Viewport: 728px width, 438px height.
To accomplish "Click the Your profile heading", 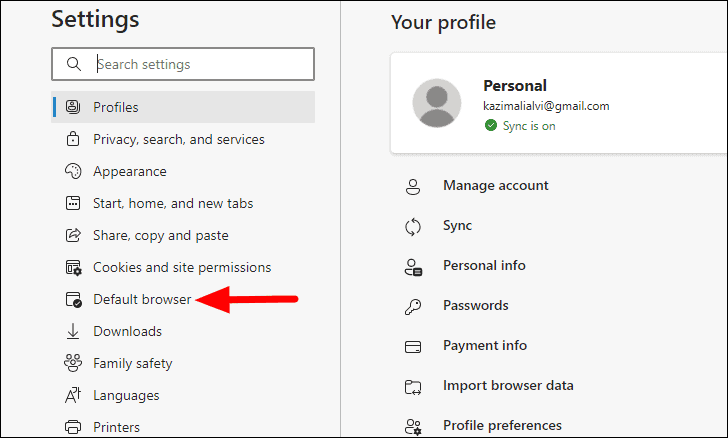I will pyautogui.click(x=443, y=22).
